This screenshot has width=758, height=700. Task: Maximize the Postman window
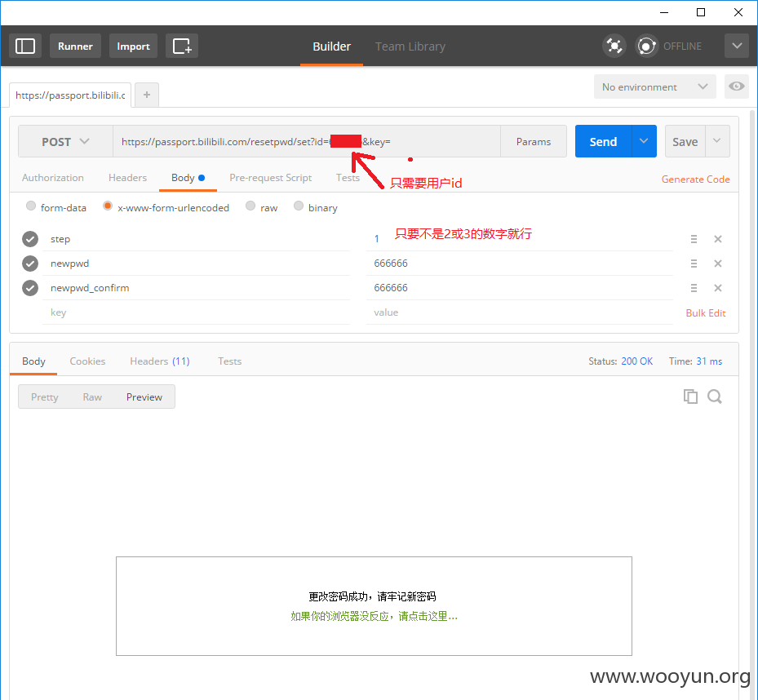pyautogui.click(x=700, y=12)
